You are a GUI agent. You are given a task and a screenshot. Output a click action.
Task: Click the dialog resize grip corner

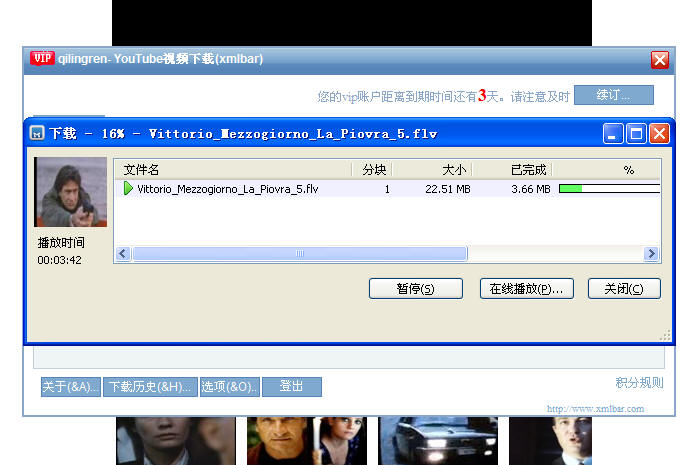pos(665,335)
